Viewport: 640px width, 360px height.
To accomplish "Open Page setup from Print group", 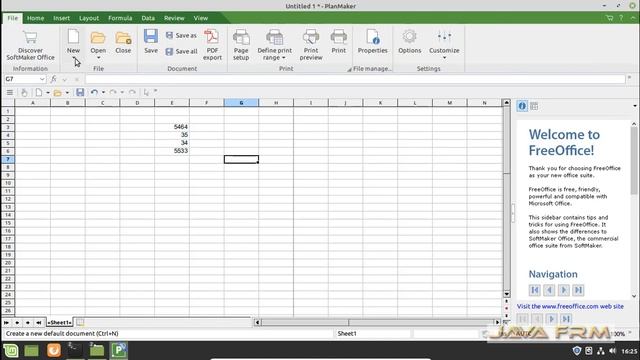I will (241, 37).
